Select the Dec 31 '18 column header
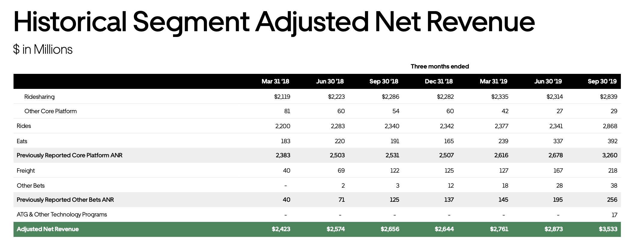This screenshot has height=251, width=644. [x=439, y=81]
